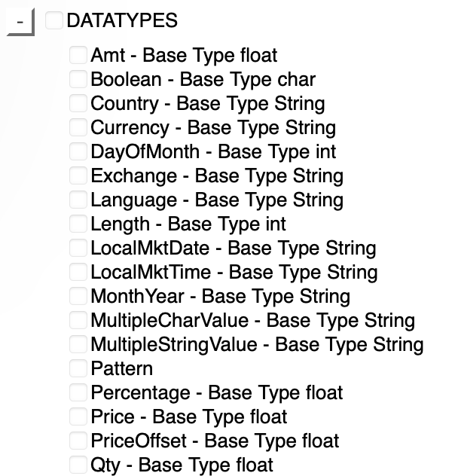Check the DATATYPES parent checkbox

(x=54, y=20)
